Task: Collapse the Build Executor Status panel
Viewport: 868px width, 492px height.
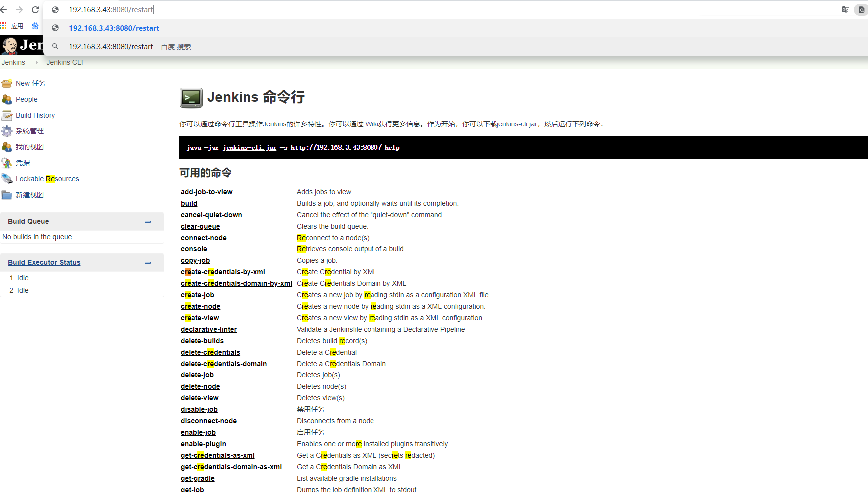Action: coord(148,263)
